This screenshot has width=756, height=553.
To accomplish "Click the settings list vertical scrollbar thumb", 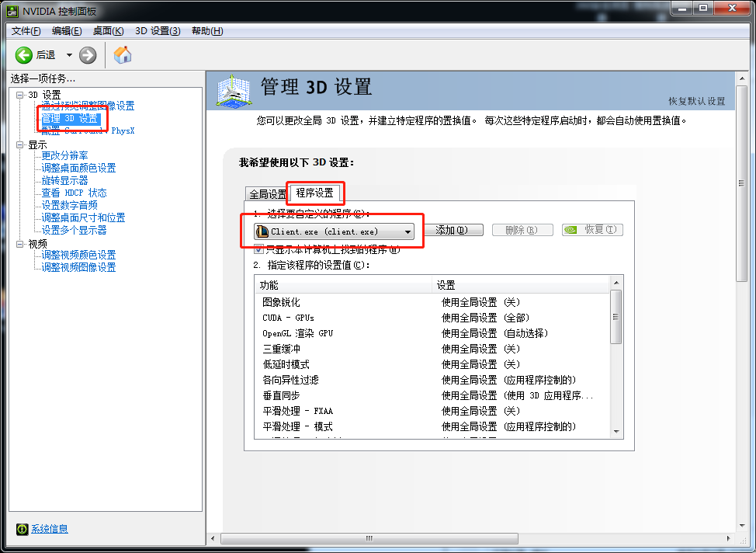I will (616, 317).
